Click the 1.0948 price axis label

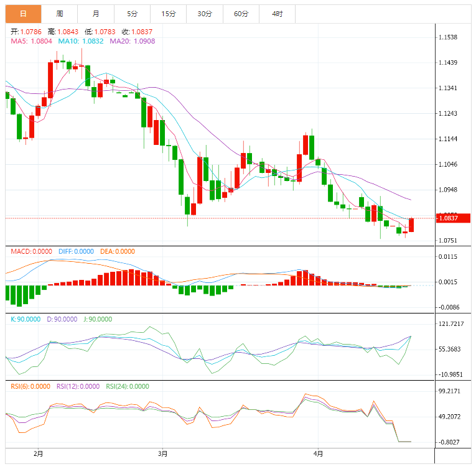(448, 190)
